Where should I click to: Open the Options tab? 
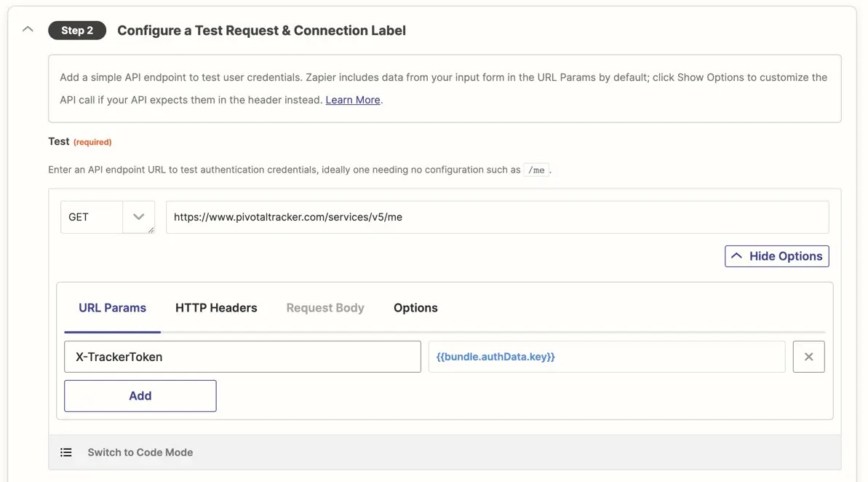click(x=415, y=308)
